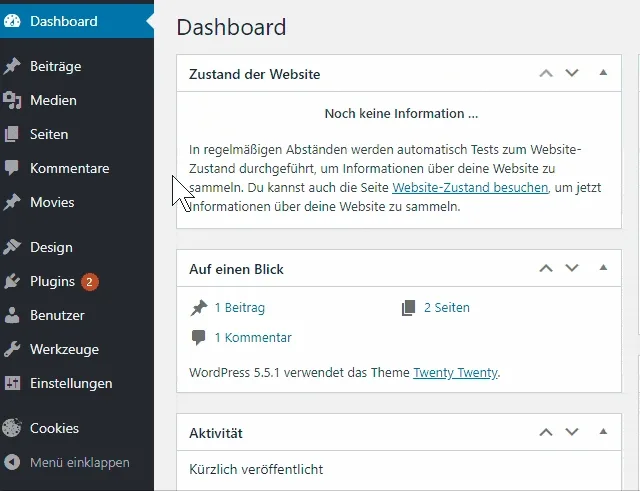This screenshot has height=491, width=640.
Task: Click the Dashboard page title
Action: pyautogui.click(x=231, y=27)
